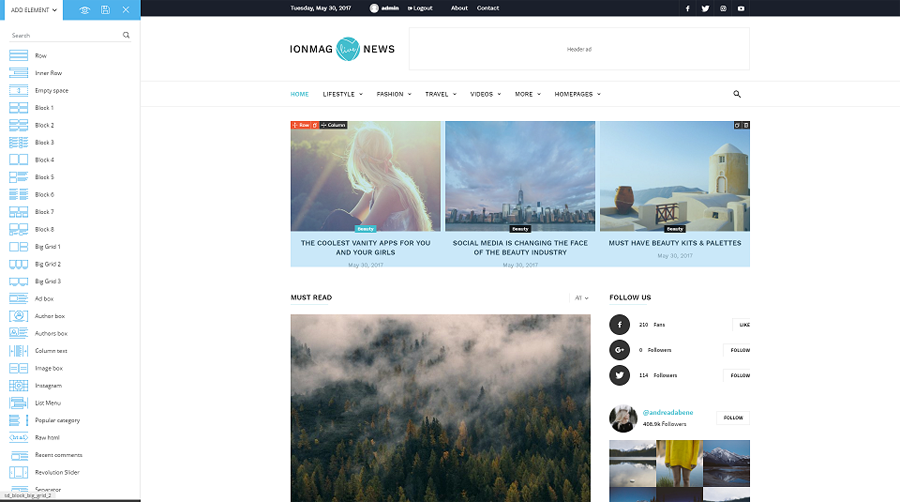Click the Logout link
The image size is (900, 502).
pyautogui.click(x=420, y=8)
